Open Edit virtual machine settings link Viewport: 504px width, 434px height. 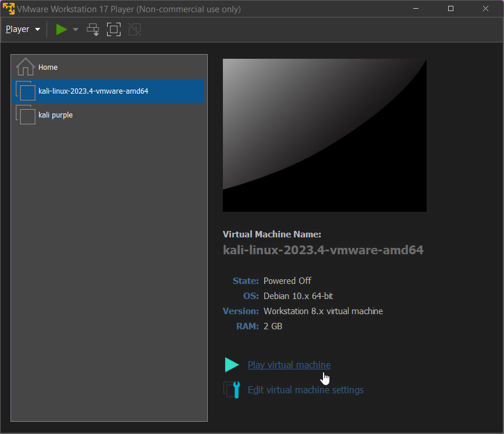(306, 390)
